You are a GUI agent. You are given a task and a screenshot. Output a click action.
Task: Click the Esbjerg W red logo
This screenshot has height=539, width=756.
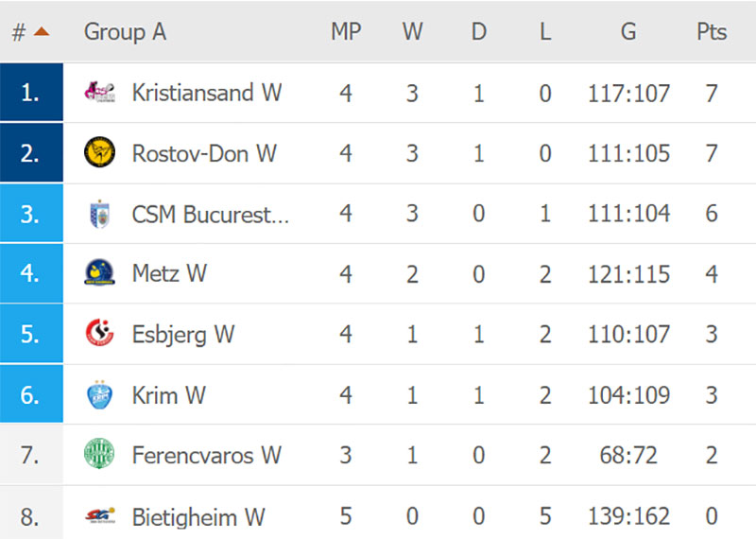tap(99, 333)
